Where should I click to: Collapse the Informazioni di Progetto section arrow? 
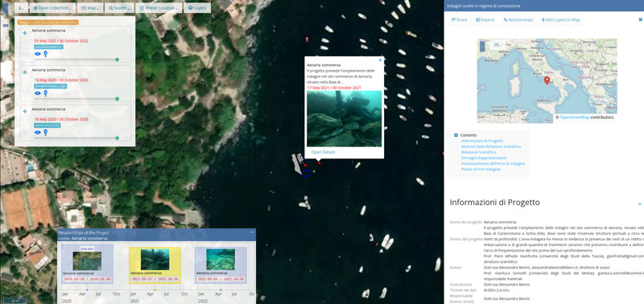640,203
